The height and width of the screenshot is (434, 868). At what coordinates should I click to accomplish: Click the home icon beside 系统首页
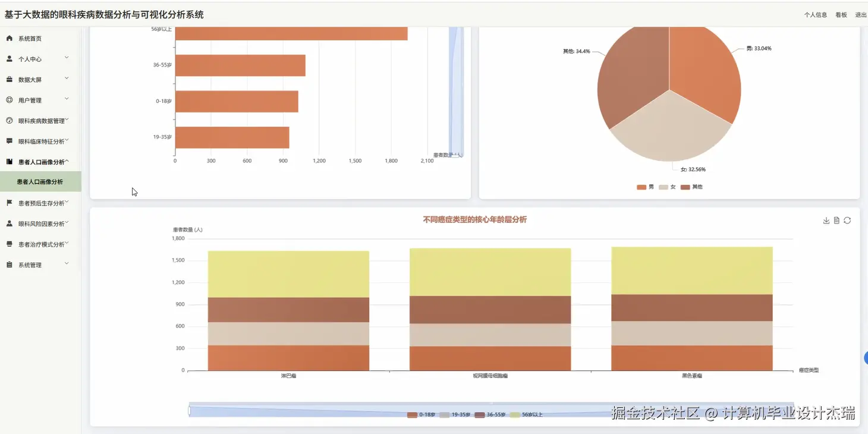click(x=10, y=39)
